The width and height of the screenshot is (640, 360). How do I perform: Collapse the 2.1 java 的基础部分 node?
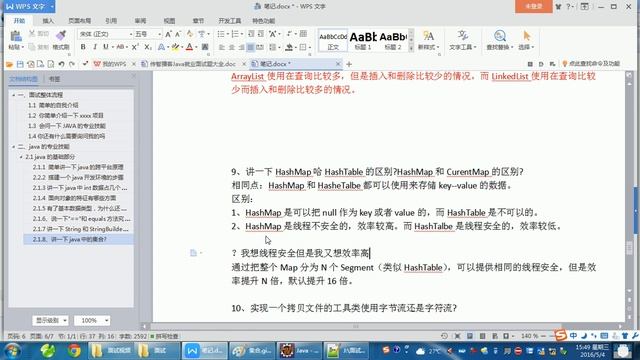coord(21,157)
